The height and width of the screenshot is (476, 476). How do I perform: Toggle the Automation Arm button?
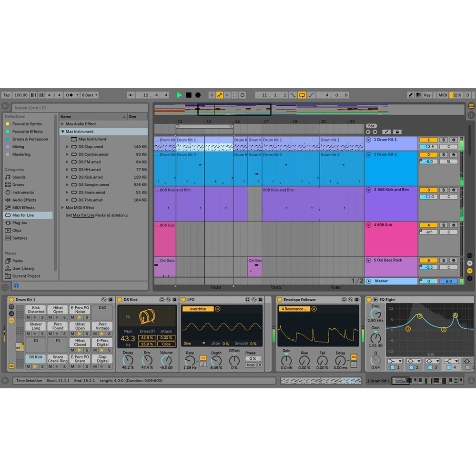click(x=220, y=95)
